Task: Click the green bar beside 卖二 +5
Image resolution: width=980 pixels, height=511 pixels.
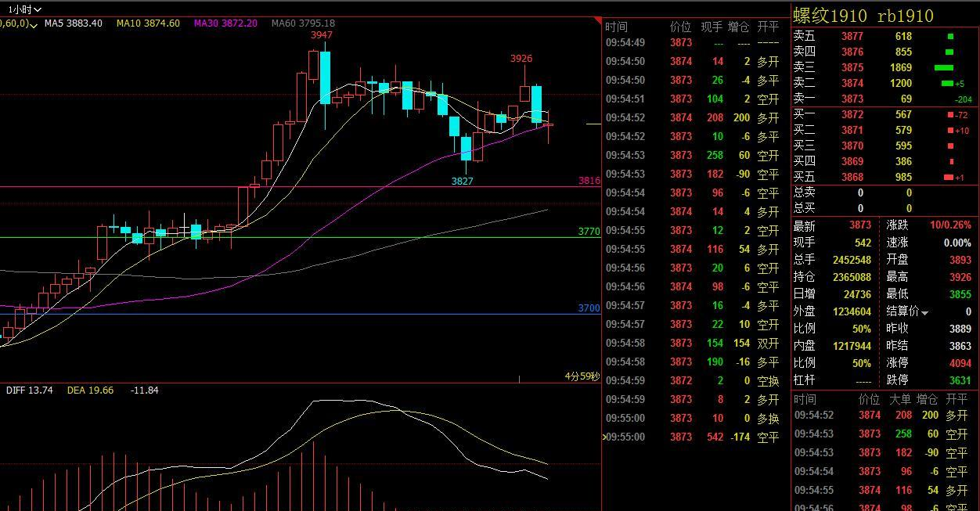Action: (947, 84)
